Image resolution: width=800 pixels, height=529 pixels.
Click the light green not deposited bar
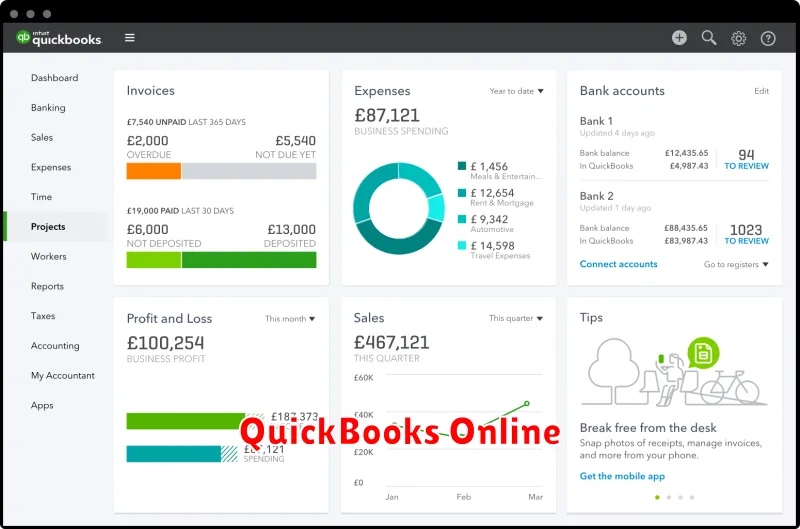tap(154, 260)
